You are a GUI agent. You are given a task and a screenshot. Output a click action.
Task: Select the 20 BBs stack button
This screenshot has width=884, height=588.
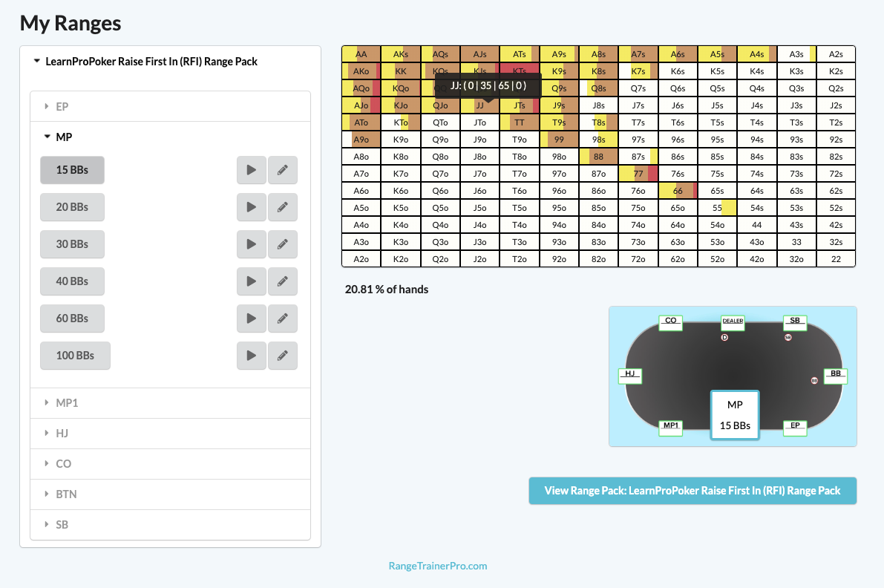[x=72, y=207]
